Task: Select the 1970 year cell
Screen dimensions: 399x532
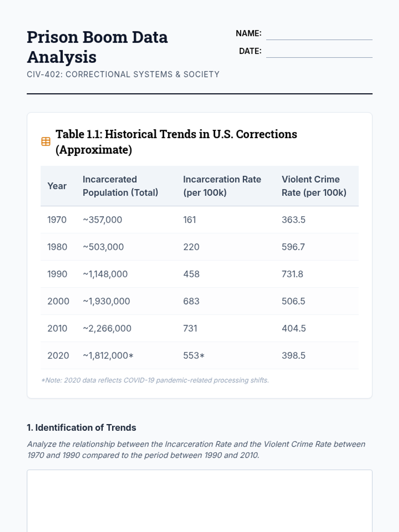Action: [x=57, y=220]
